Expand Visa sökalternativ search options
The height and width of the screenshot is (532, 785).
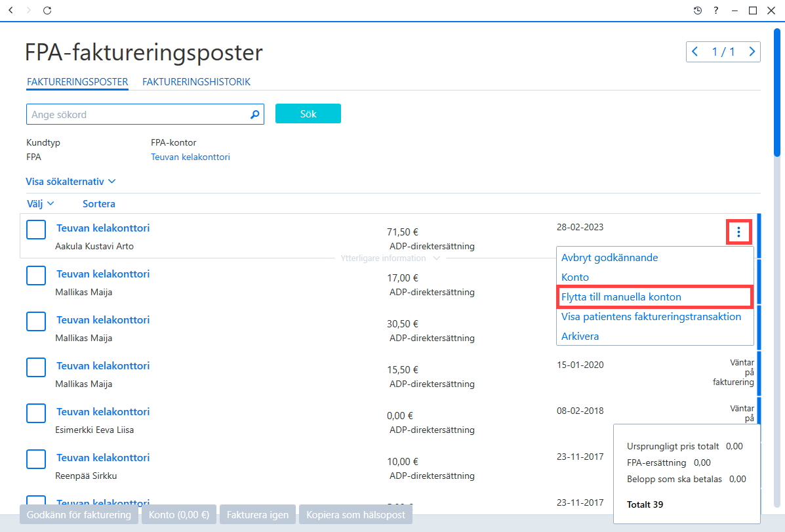71,181
